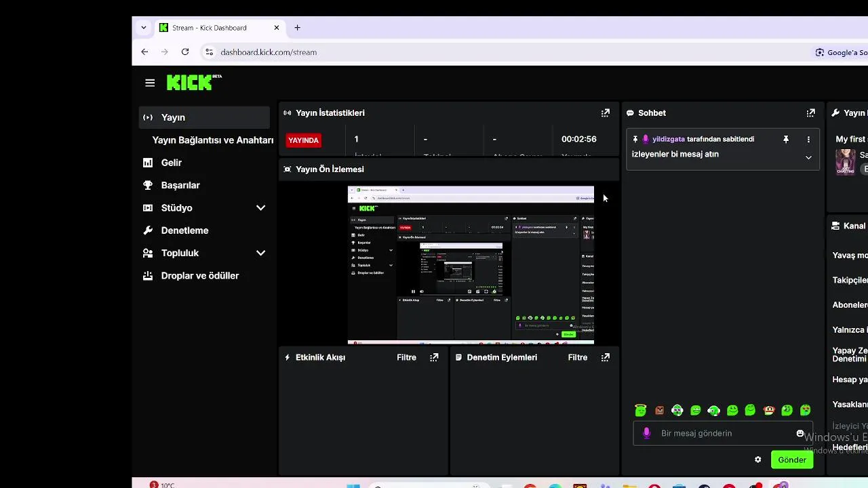
Task: Pop out the Denetim Eylemleri panel
Action: tap(606, 357)
